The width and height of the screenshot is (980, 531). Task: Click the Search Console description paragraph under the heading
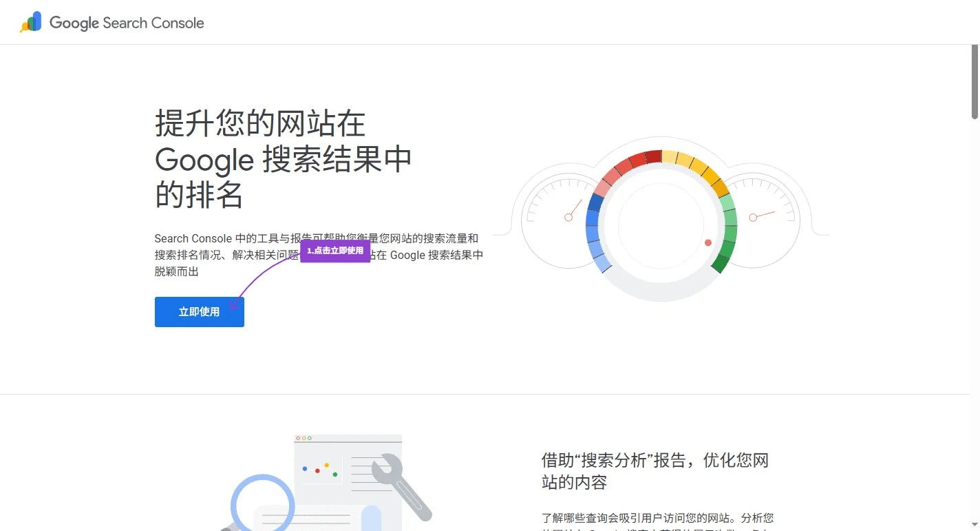point(318,255)
